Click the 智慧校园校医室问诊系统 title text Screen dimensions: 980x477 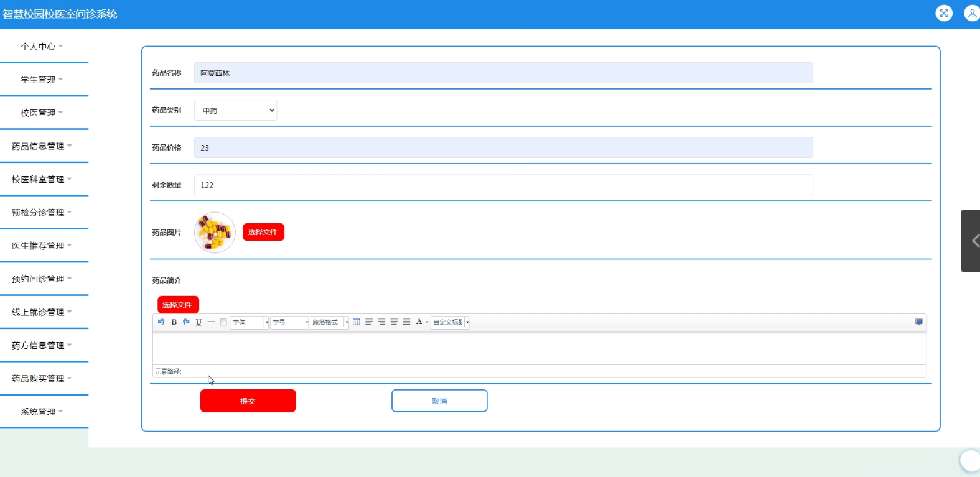coord(60,14)
